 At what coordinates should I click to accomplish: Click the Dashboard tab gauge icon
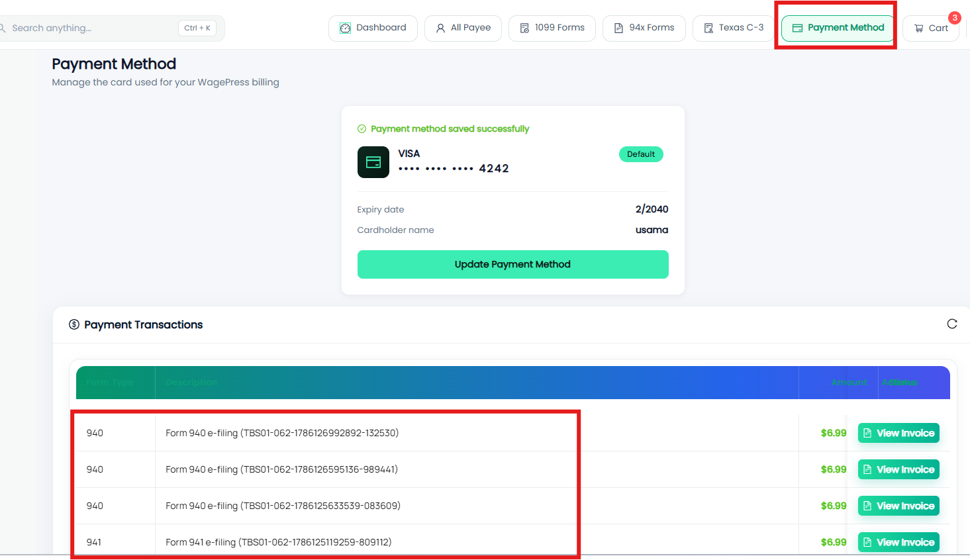coord(345,28)
